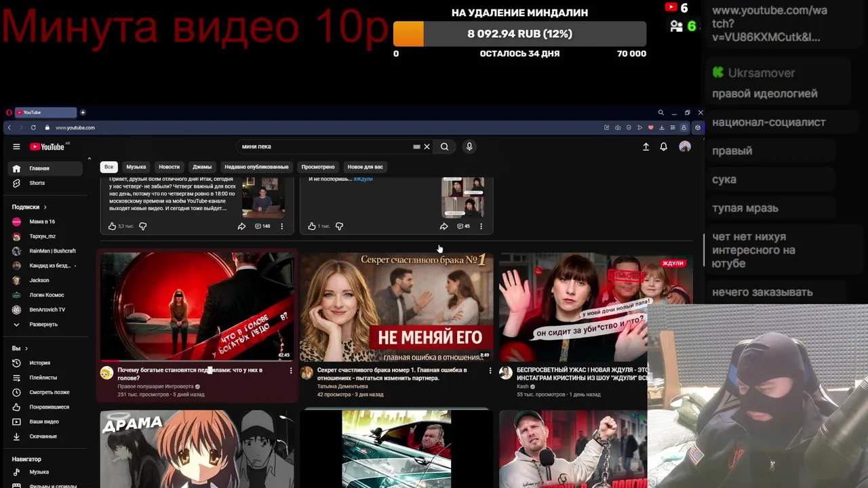Go back with browser back arrow
Image resolution: width=868 pixels, height=488 pixels.
[x=9, y=127]
